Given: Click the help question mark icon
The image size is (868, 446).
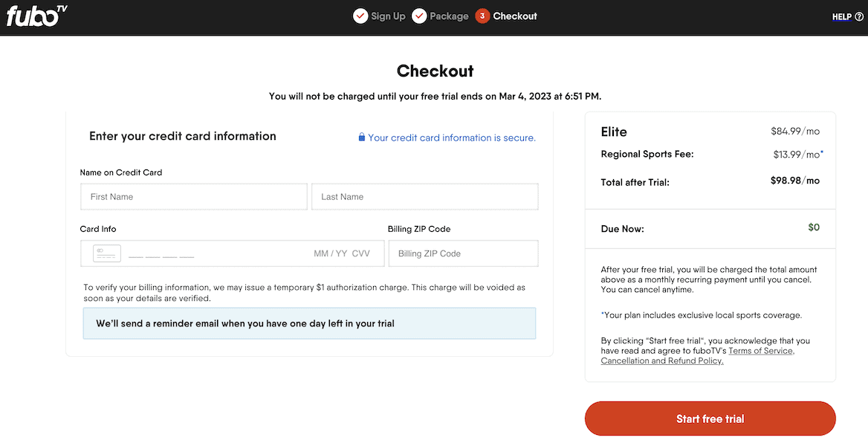Looking at the screenshot, I should tap(859, 16).
